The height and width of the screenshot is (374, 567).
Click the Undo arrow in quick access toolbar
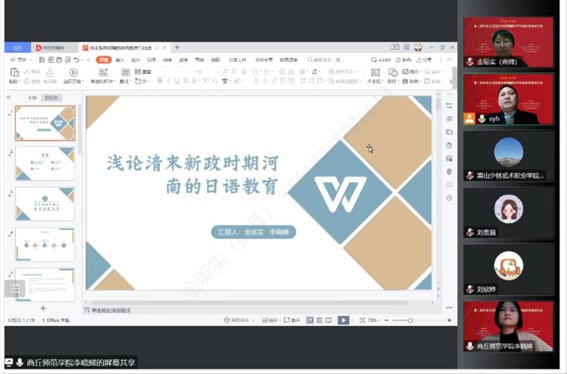pos(76,60)
